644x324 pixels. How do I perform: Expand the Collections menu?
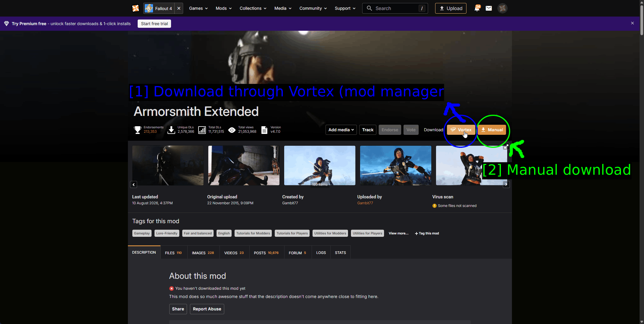pos(253,8)
